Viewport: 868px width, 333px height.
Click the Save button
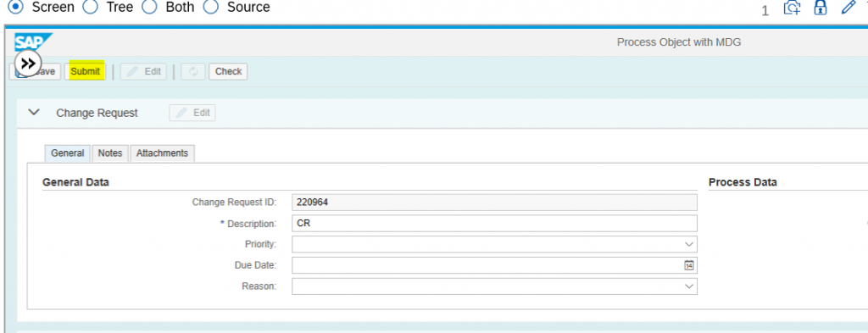point(35,71)
